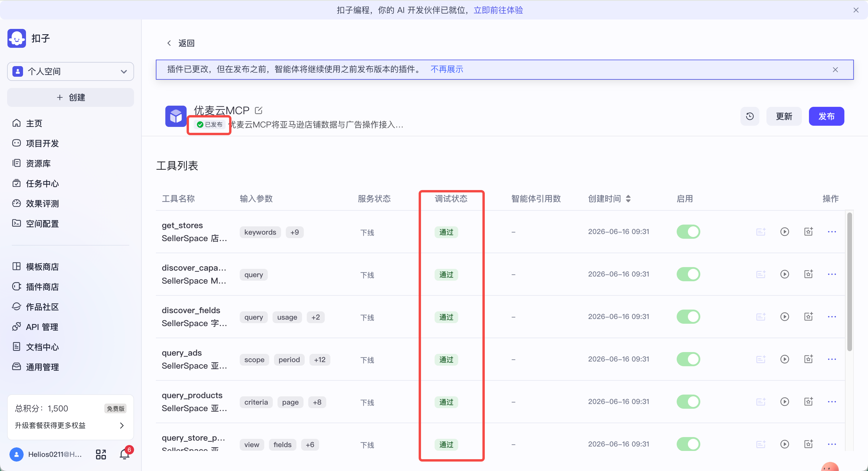Expand +2 parameters for discover_fields
The image size is (868, 471).
click(x=315, y=317)
